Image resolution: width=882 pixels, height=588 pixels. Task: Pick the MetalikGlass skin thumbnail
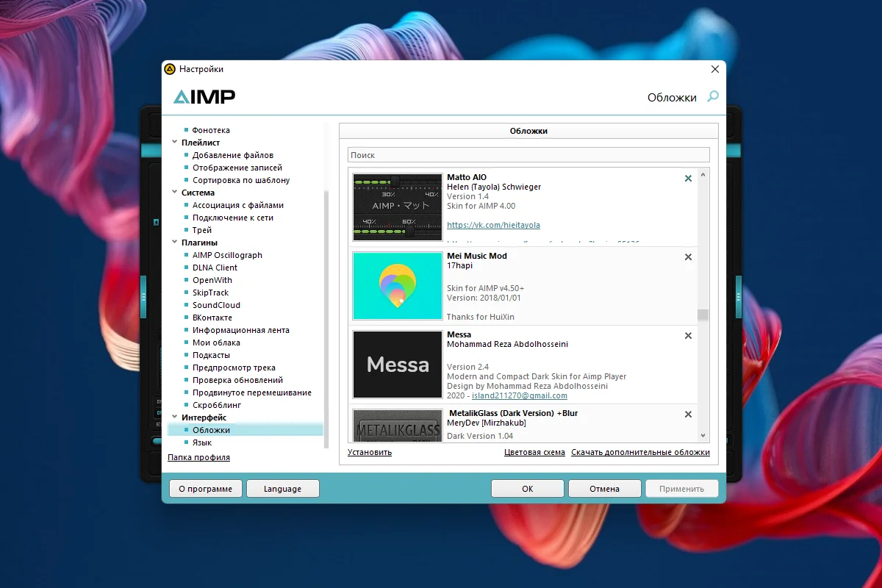(x=398, y=426)
